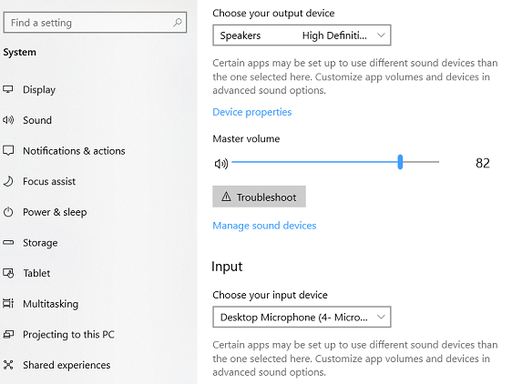Select Projecting to this PC

(68, 335)
